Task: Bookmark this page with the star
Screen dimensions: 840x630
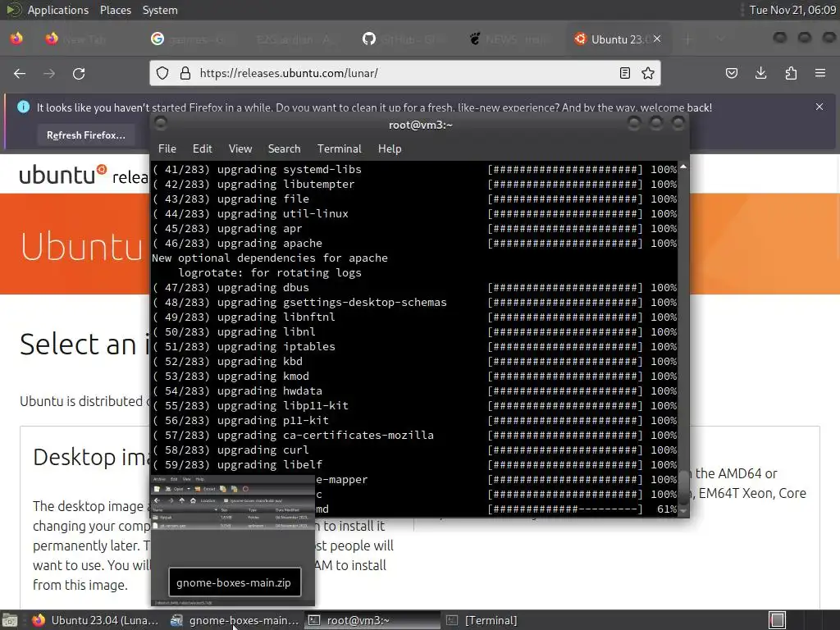Action: tap(648, 73)
